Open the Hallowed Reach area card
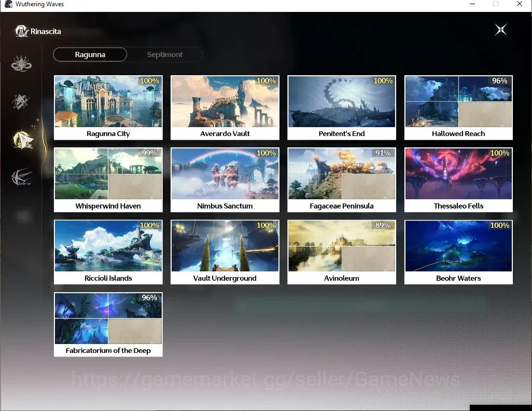 point(458,107)
